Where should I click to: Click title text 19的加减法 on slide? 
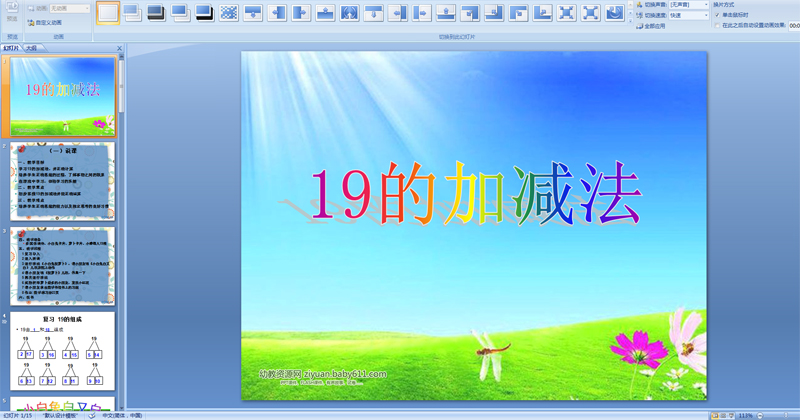click(474, 193)
